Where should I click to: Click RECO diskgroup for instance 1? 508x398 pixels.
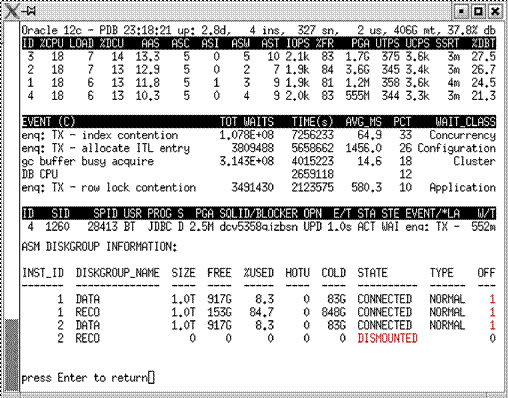[x=88, y=312]
